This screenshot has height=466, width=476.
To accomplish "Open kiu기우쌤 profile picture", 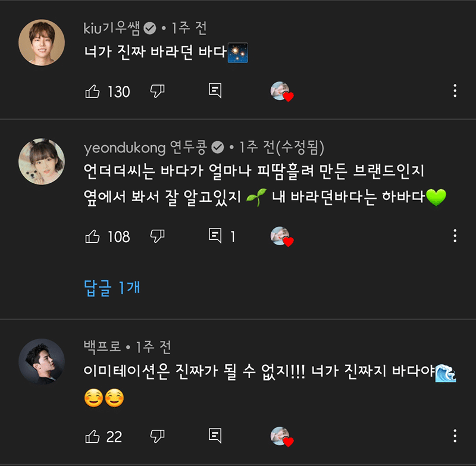I will tap(42, 42).
